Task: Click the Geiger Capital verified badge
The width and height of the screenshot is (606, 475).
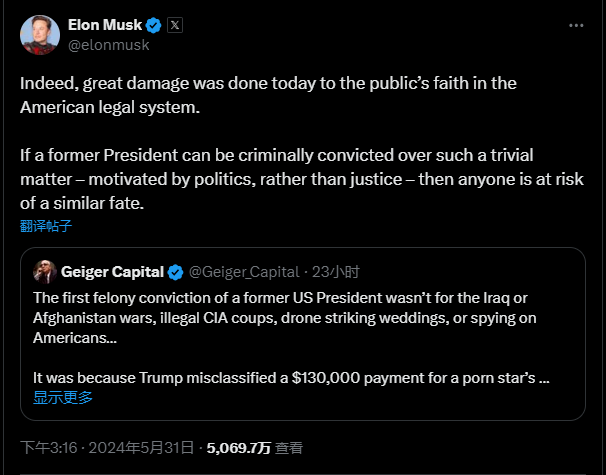Action: (x=175, y=272)
